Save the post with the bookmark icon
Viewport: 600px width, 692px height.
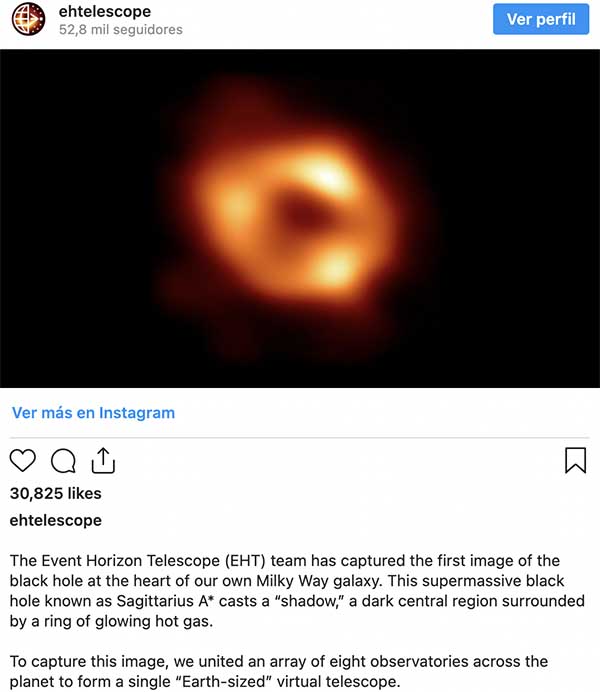tap(576, 460)
